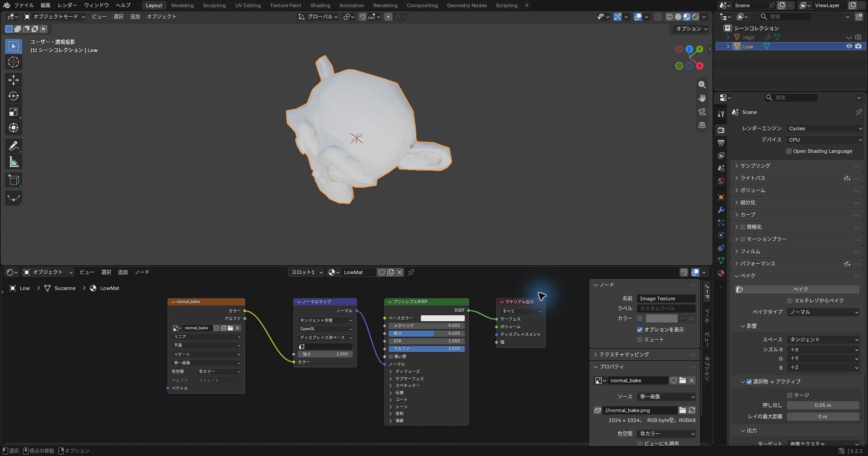
Task: Click Suzanne in node editor breadcrumb
Action: [x=65, y=288]
